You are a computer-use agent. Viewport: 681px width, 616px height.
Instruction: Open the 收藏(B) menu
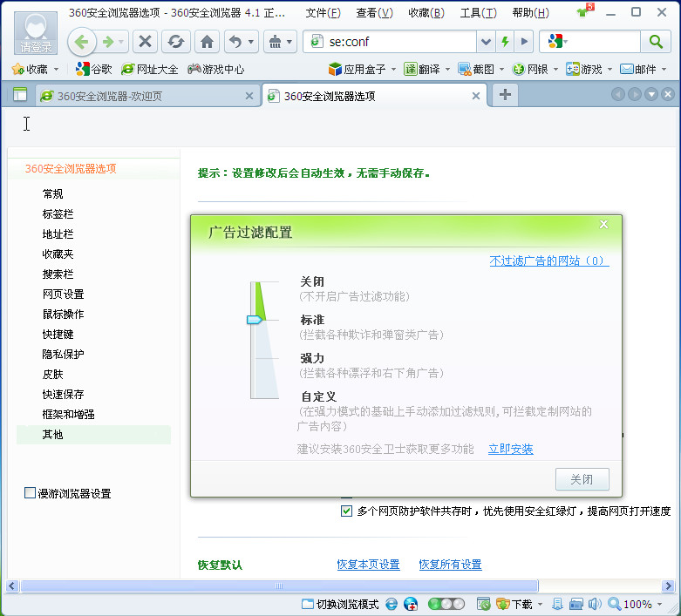click(426, 13)
